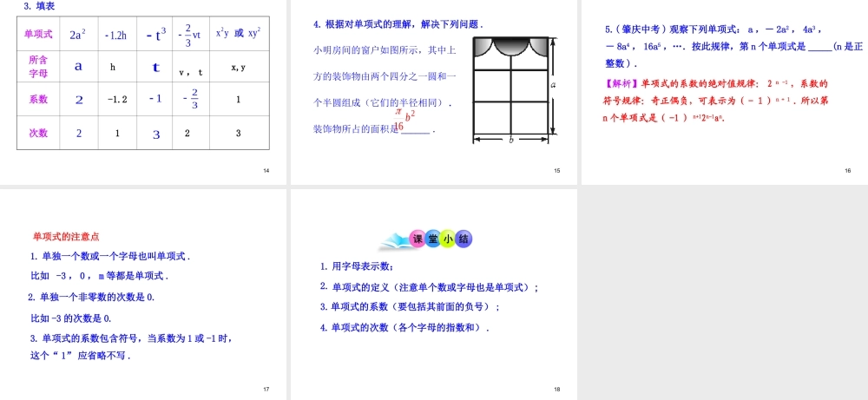Click the window diagram on slide 15

[511, 89]
